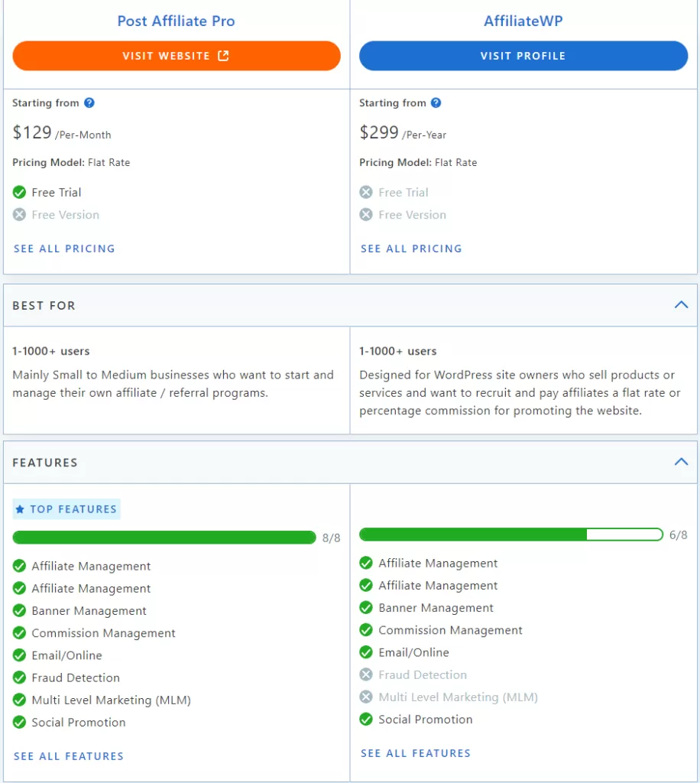Click the checkmark icon next to Social Promotion under AffiliateWP

[x=366, y=719]
